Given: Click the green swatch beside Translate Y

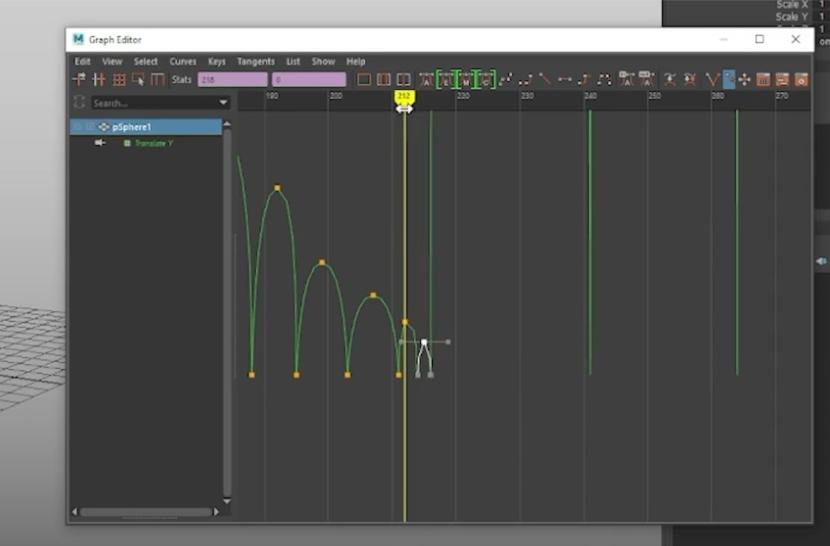Looking at the screenshot, I should (127, 144).
